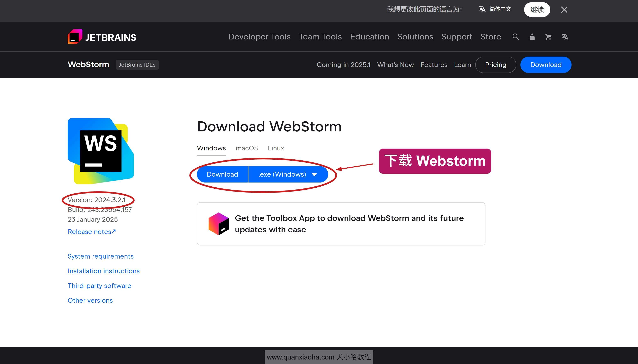638x364 pixels.
Task: Open the Other versions expander link
Action: [x=90, y=300]
